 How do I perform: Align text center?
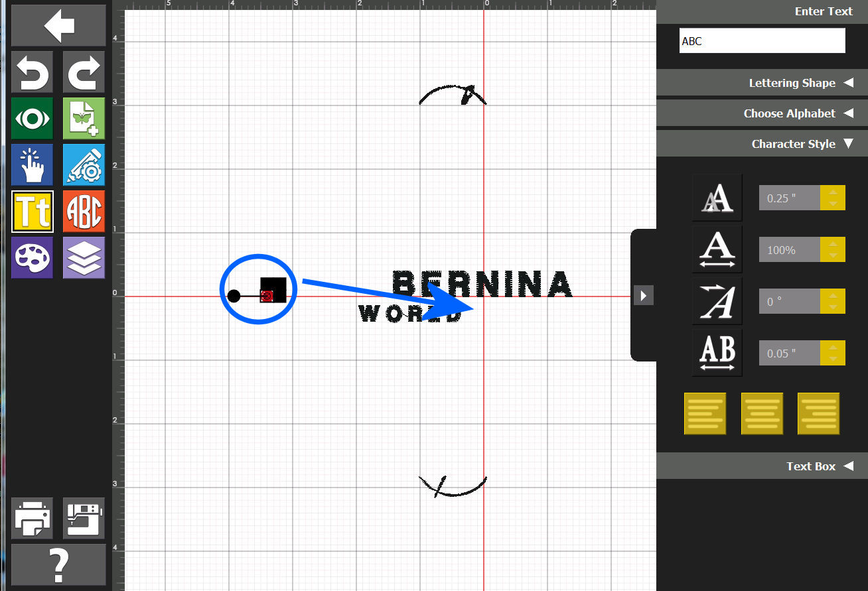tap(762, 414)
